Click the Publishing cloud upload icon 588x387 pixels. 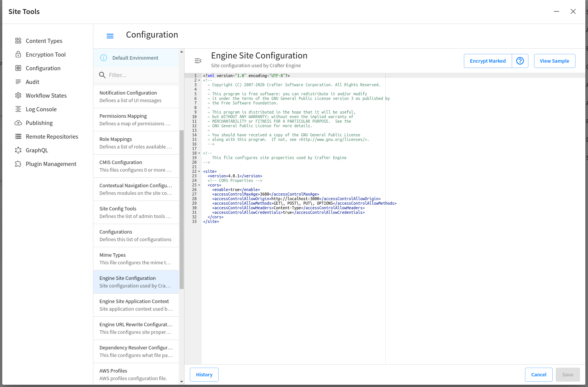pos(18,123)
